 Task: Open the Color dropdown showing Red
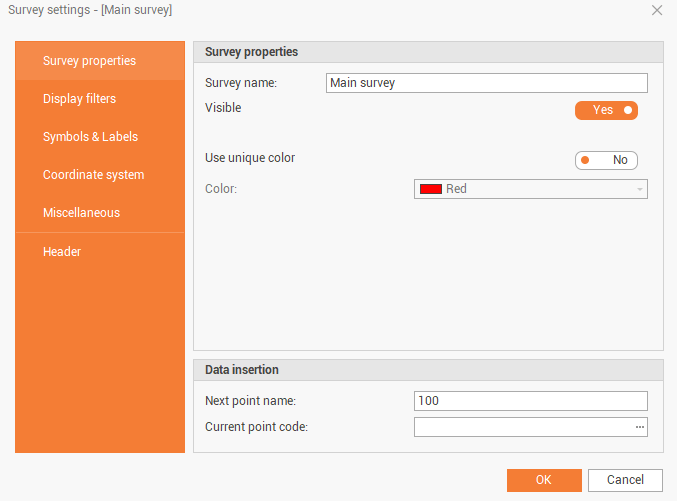[x=530, y=189]
